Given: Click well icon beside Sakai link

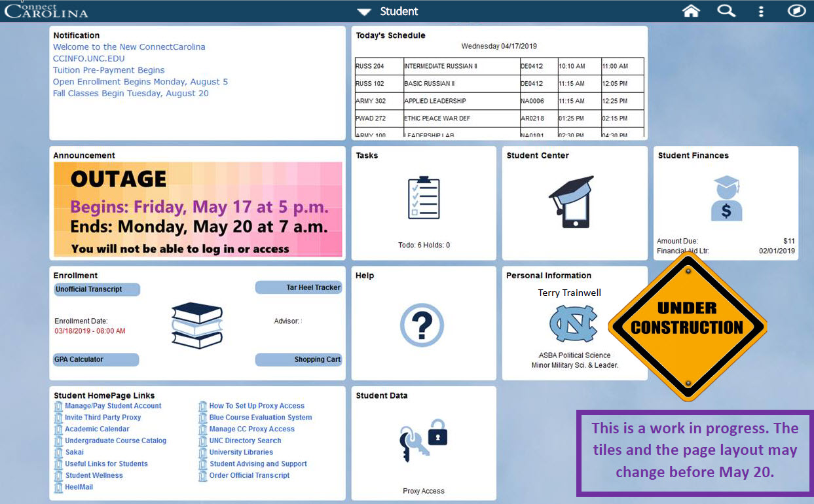Looking at the screenshot, I should [x=59, y=452].
